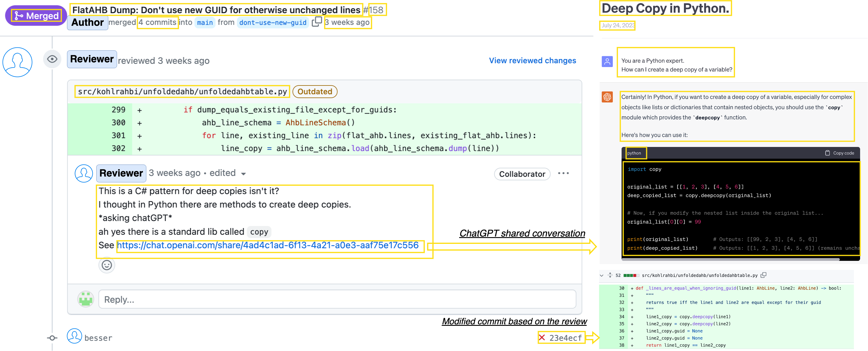
Task: Open the edited history dropdown arrow
Action: [243, 174]
